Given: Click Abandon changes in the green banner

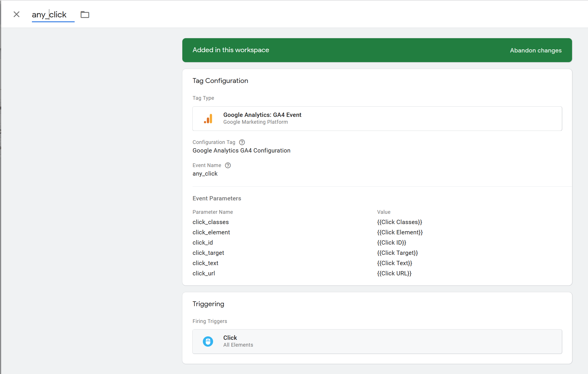Looking at the screenshot, I should pyautogui.click(x=536, y=50).
